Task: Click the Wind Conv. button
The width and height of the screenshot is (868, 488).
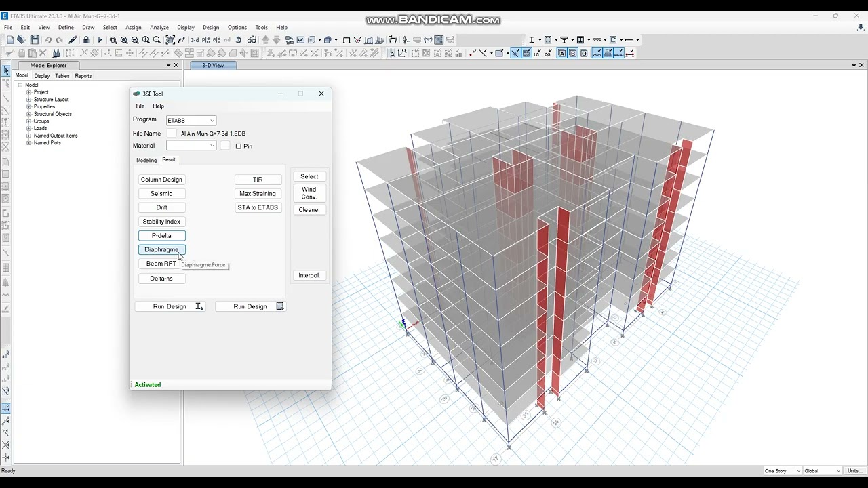Action: pyautogui.click(x=309, y=193)
